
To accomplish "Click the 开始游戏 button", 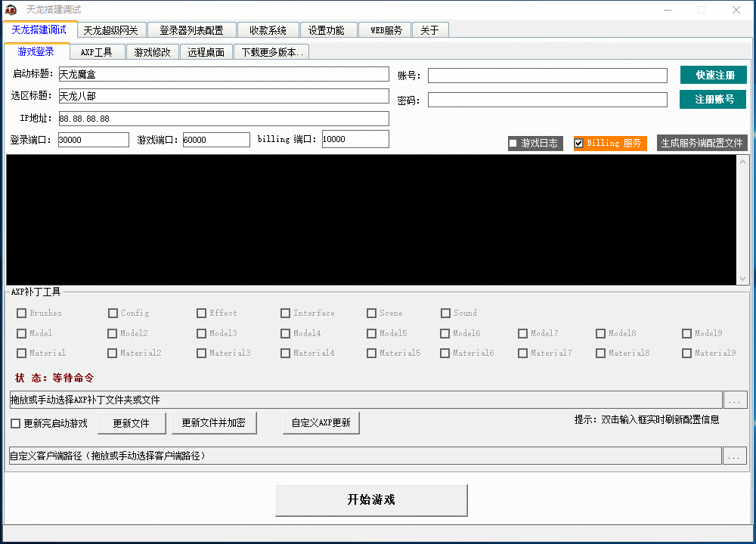I will (x=371, y=500).
